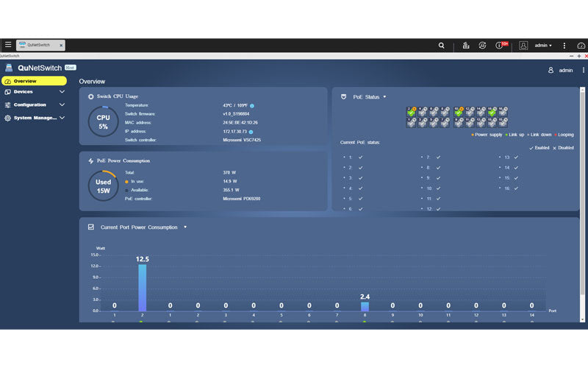Open the main hamburger menu
The image size is (588, 368).
tap(8, 45)
